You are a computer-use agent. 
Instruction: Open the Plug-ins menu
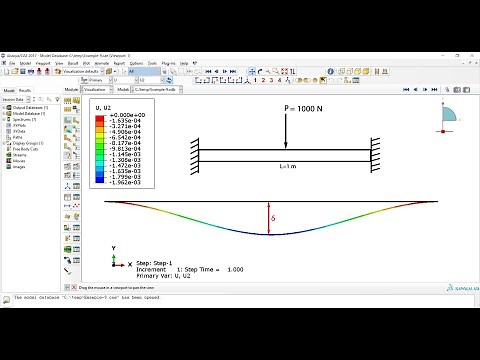click(x=168, y=63)
